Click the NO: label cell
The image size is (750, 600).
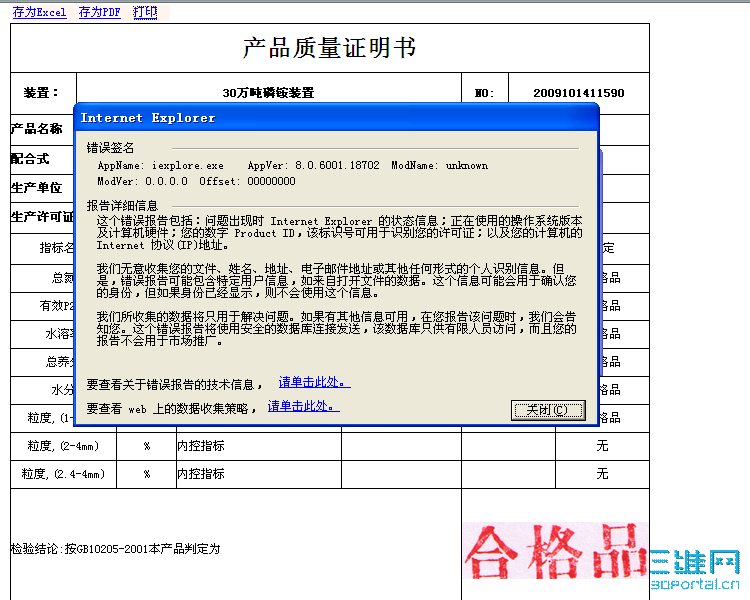click(x=485, y=93)
